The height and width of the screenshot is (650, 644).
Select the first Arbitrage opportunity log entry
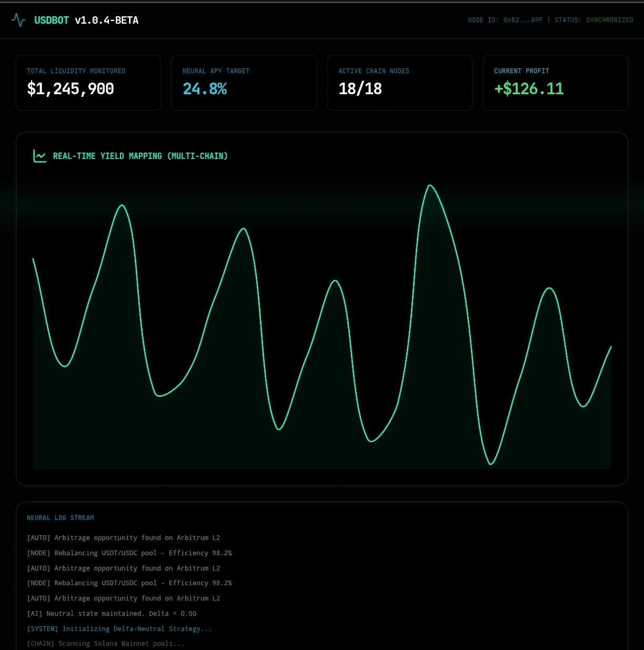pos(124,538)
